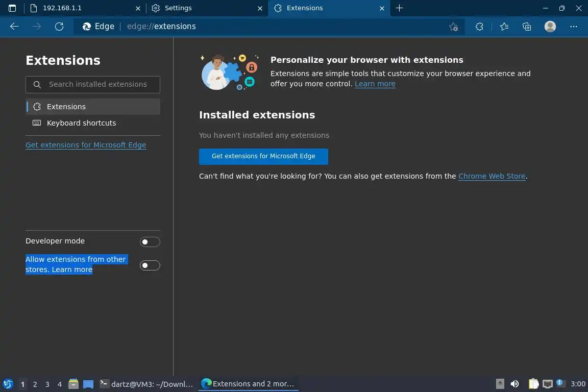Screen dimensions: 588x392
Task: Switch to workspace 4 in taskbar
Action: click(60, 384)
